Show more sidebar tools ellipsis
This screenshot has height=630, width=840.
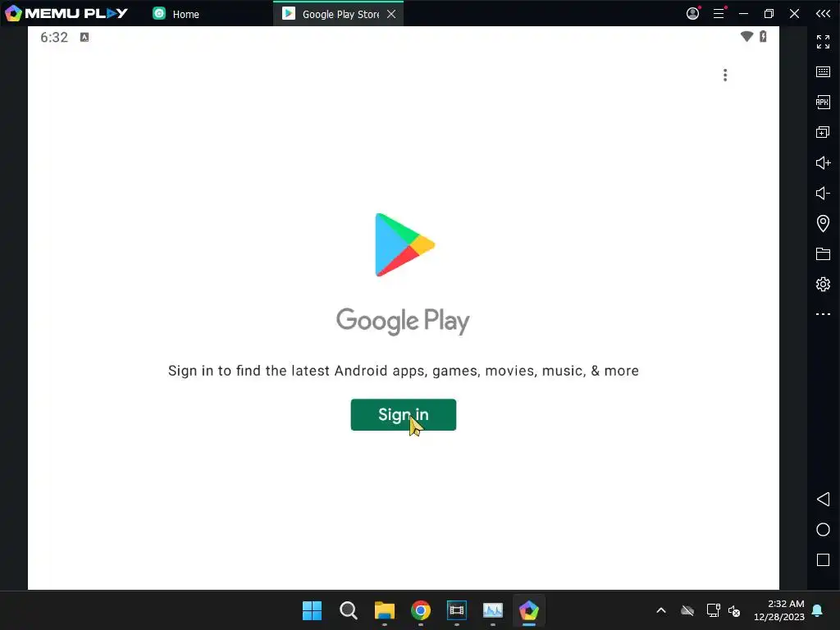[x=823, y=314]
